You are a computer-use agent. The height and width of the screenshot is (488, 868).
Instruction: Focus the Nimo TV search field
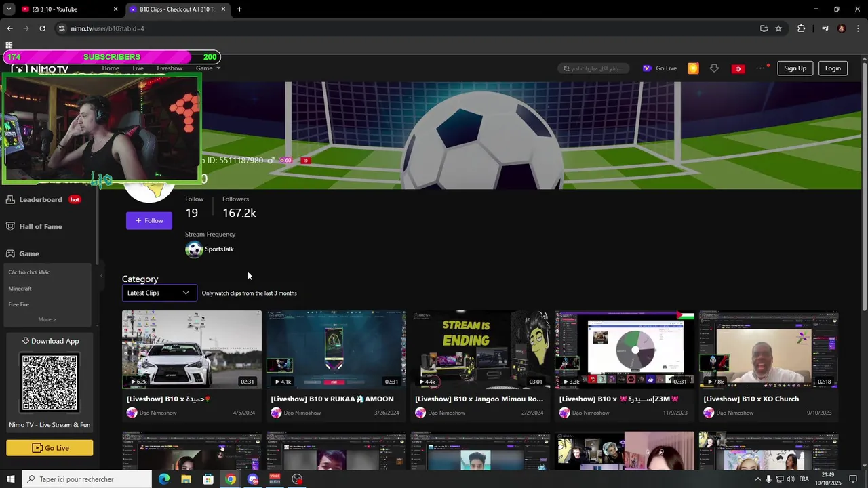click(594, 68)
